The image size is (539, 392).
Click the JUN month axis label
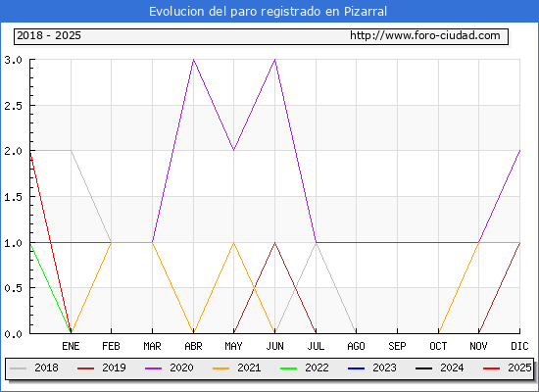pos(275,346)
